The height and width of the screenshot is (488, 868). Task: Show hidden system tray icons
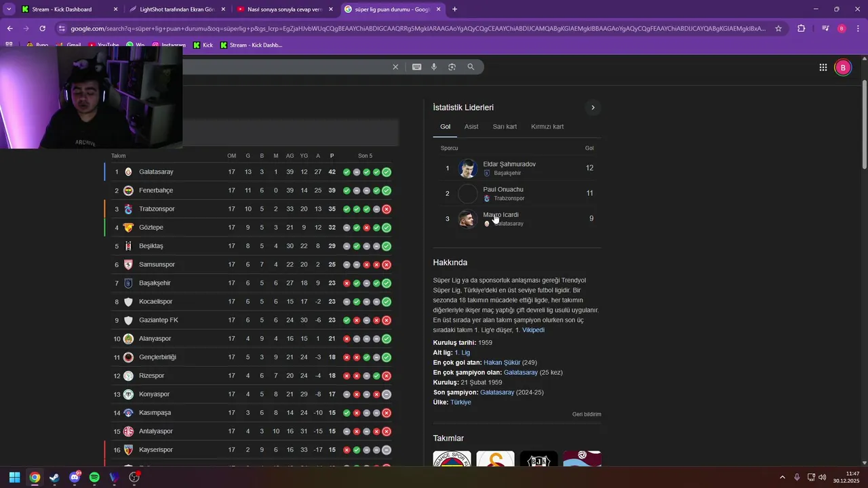782,477
